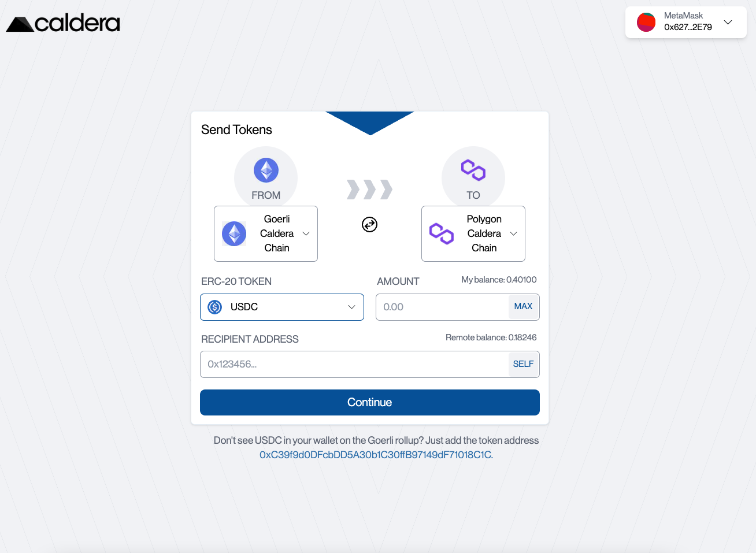
Task: Click the SELF recipient button
Action: click(523, 364)
